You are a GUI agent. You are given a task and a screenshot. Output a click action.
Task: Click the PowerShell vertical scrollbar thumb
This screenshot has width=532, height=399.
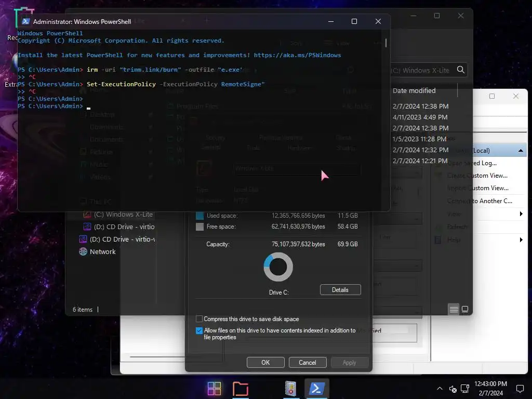point(386,43)
